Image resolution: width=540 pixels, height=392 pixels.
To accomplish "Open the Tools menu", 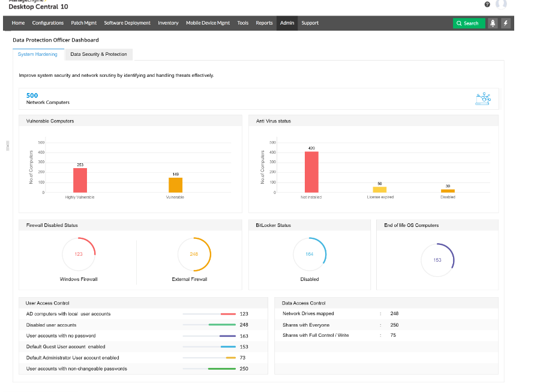I will tap(243, 23).
